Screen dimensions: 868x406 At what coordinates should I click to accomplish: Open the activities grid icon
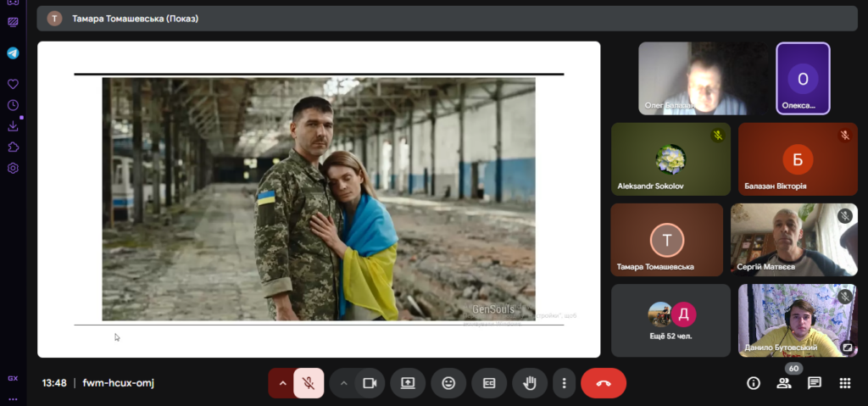[x=844, y=383]
